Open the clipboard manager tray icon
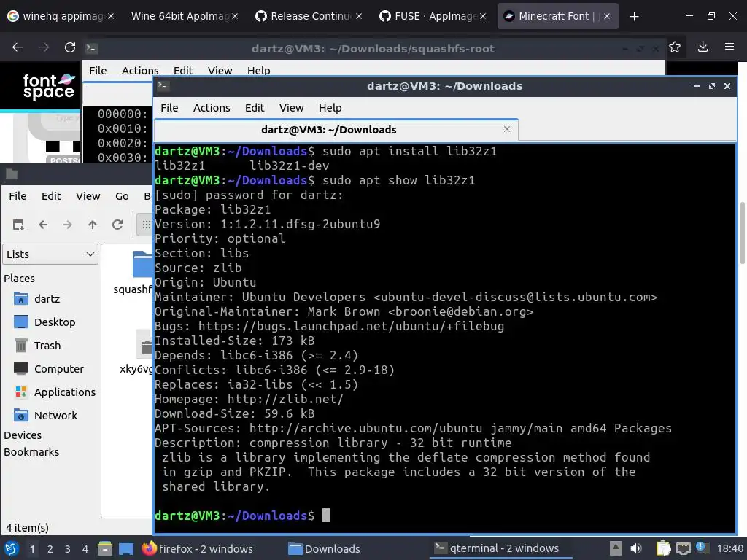Screen dimensions: 747x560 (x=663, y=548)
